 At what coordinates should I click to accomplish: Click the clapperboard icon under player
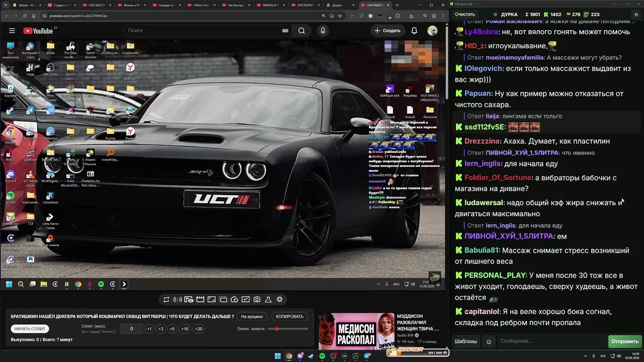click(200, 300)
